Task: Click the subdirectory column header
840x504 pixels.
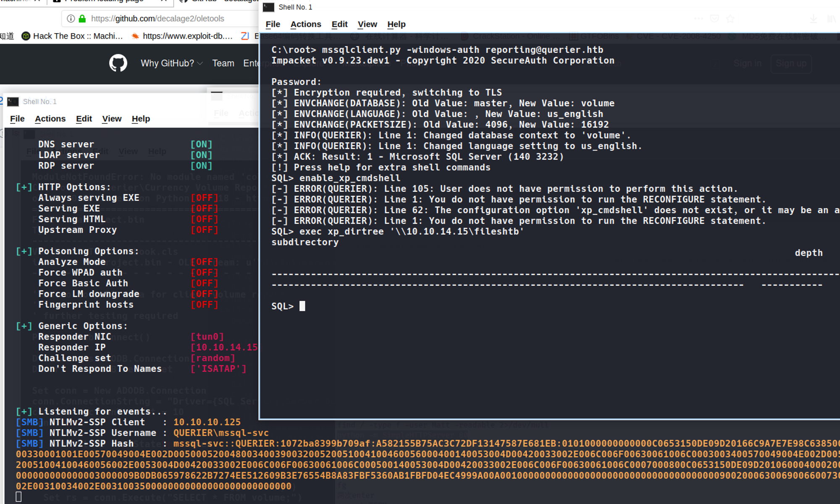Action: click(x=305, y=242)
